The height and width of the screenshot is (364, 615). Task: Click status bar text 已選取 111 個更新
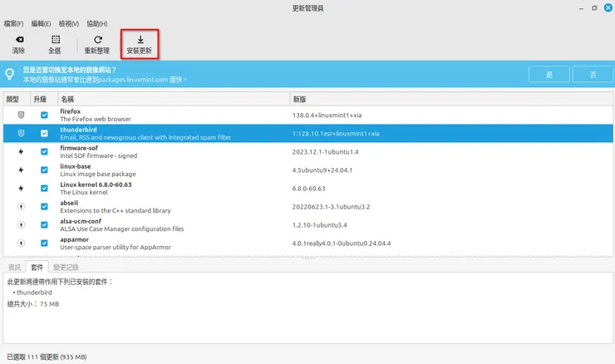47,357
